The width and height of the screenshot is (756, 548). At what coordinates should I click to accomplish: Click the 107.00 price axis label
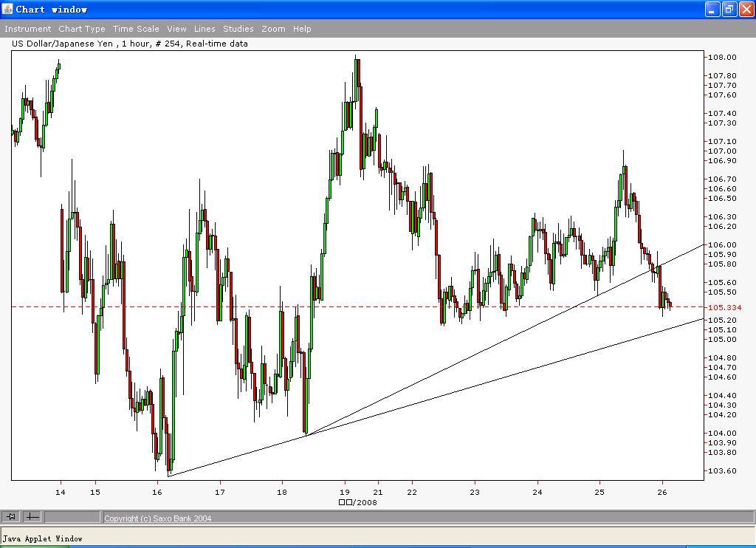(722, 151)
